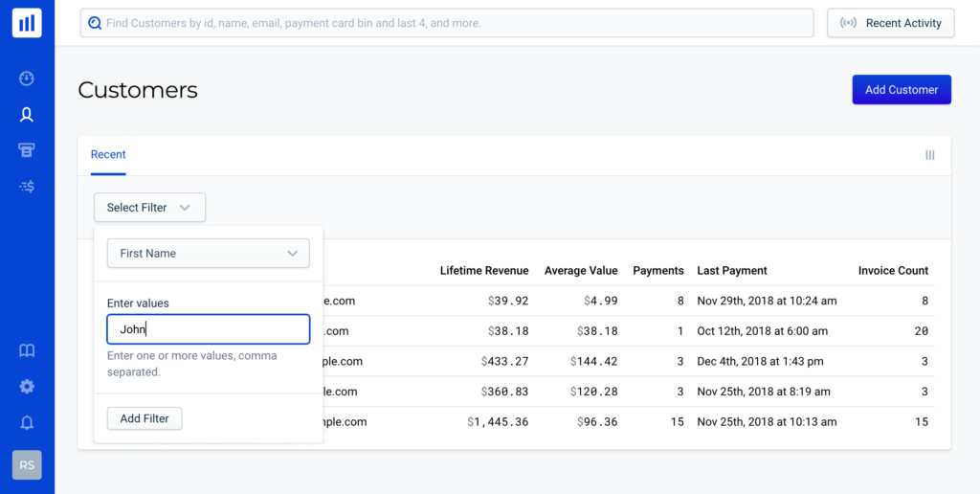Click the Add Customer button

pos(901,90)
